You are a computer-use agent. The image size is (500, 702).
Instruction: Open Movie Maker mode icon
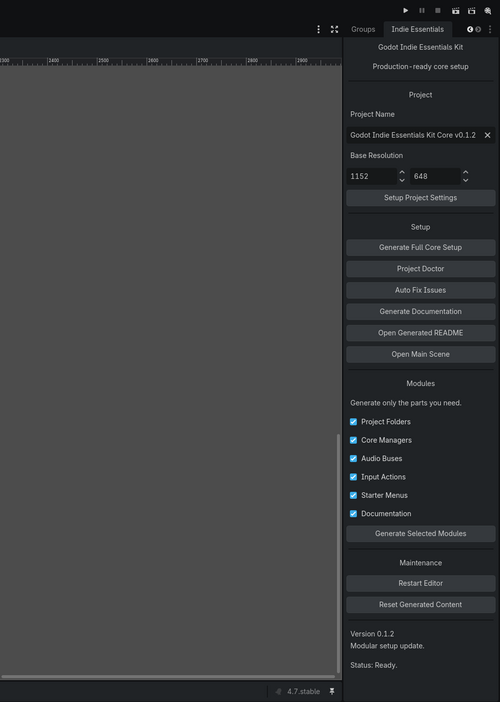[x=488, y=10]
